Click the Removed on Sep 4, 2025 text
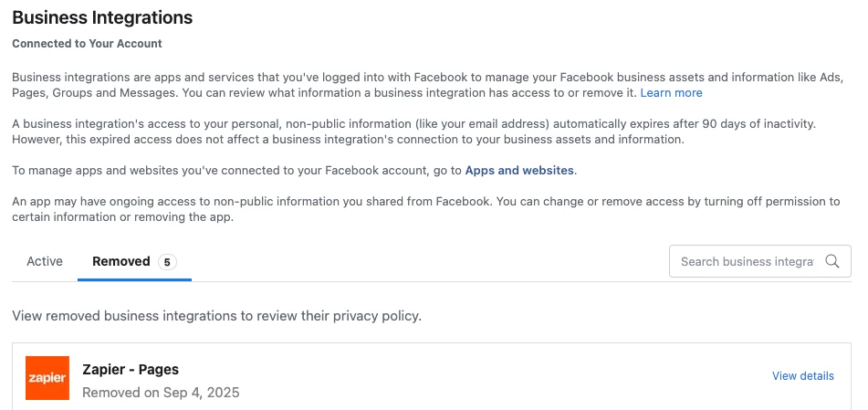The width and height of the screenshot is (868, 410). pos(161,393)
